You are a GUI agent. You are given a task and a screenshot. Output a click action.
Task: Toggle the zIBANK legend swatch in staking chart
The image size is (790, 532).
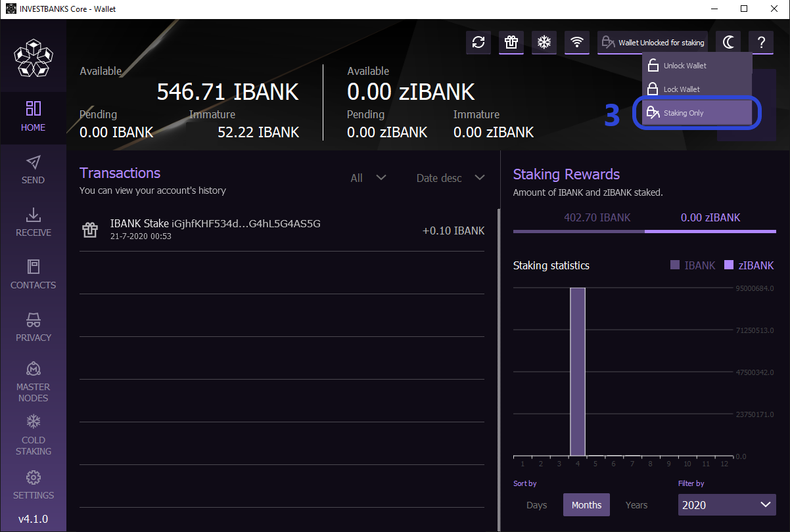coord(728,265)
